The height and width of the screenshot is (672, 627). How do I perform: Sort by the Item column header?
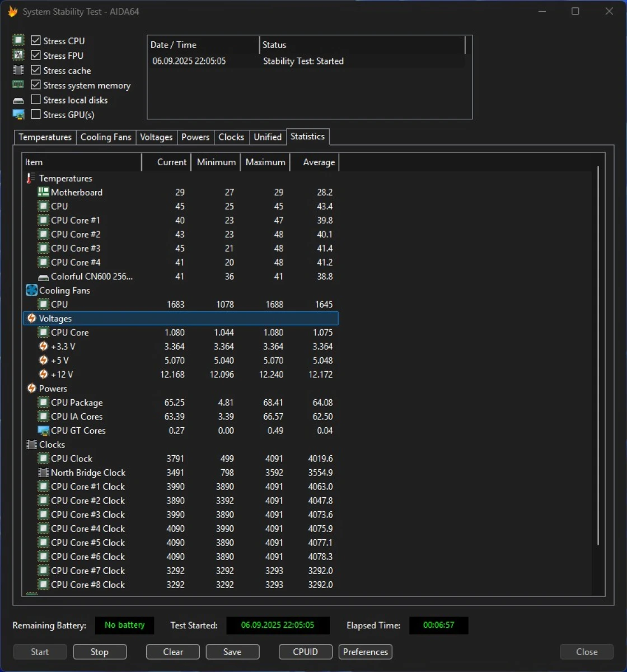pos(82,162)
